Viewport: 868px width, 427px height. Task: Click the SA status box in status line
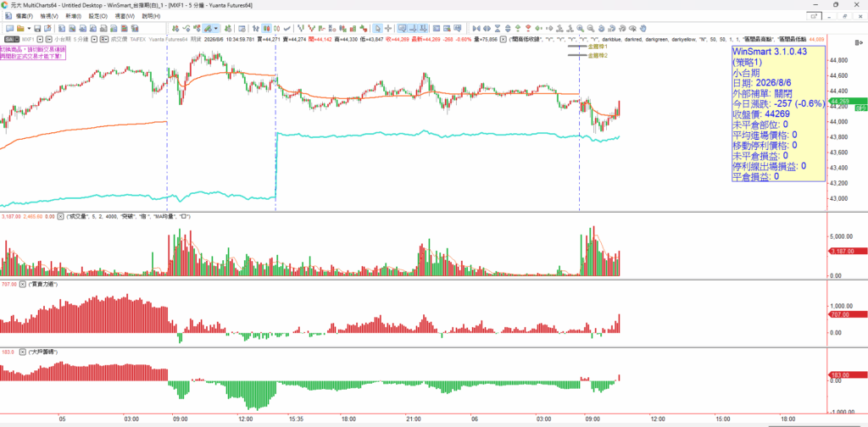click(10, 39)
